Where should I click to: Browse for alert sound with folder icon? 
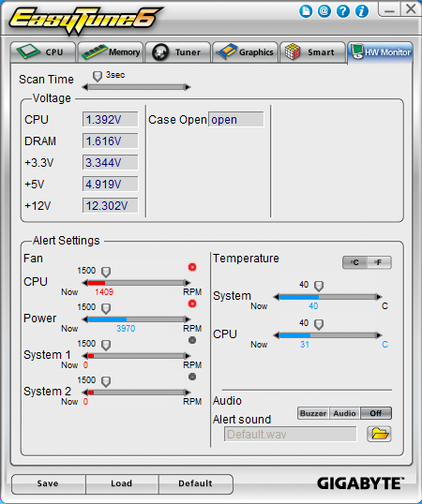click(x=379, y=434)
